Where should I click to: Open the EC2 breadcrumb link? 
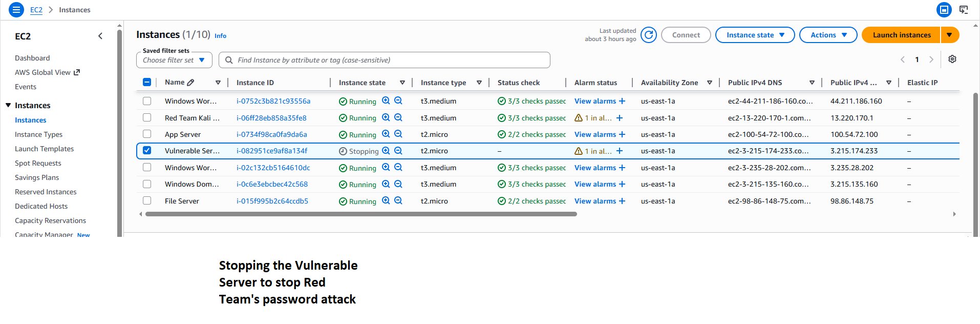point(36,10)
